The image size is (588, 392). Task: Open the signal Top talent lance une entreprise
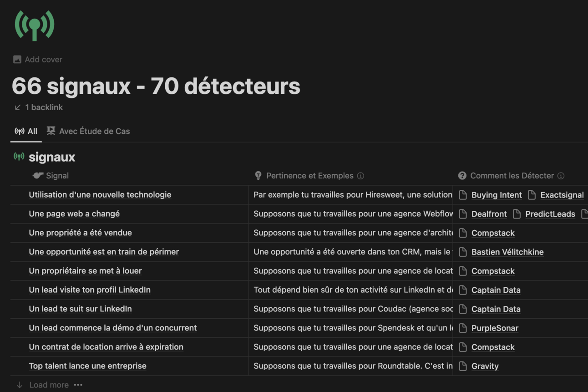click(87, 366)
